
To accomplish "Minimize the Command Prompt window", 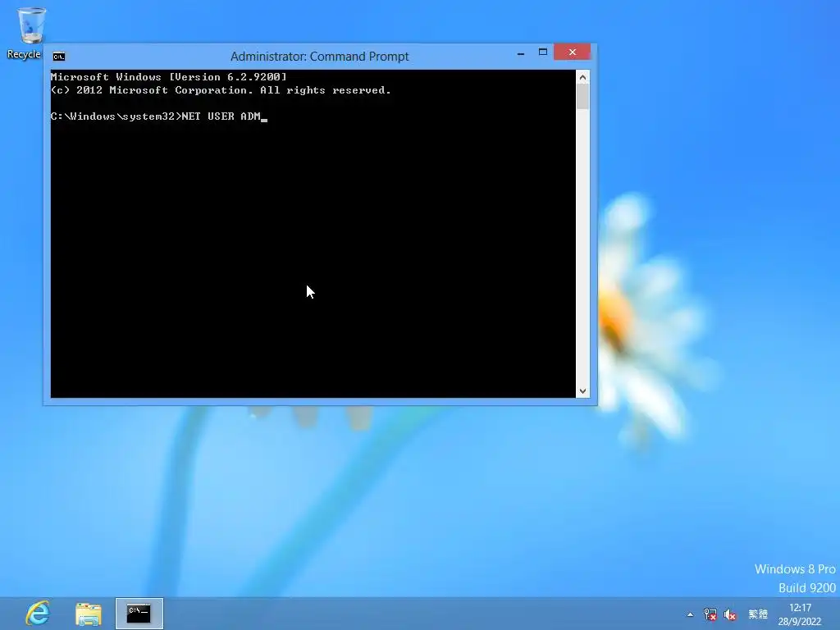I will coord(521,53).
